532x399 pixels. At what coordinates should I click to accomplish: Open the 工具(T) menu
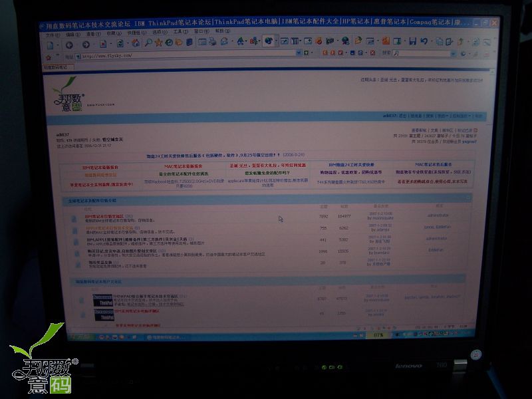(x=180, y=32)
